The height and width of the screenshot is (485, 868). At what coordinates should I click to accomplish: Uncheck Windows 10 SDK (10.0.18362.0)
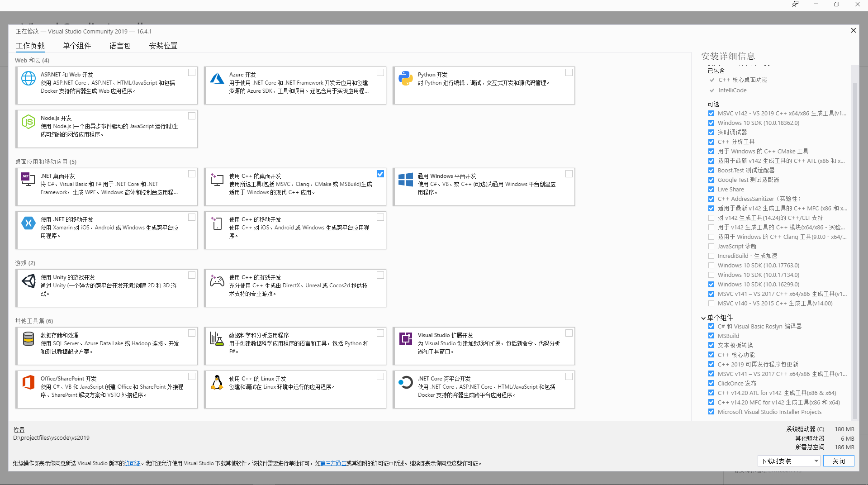tap(711, 123)
